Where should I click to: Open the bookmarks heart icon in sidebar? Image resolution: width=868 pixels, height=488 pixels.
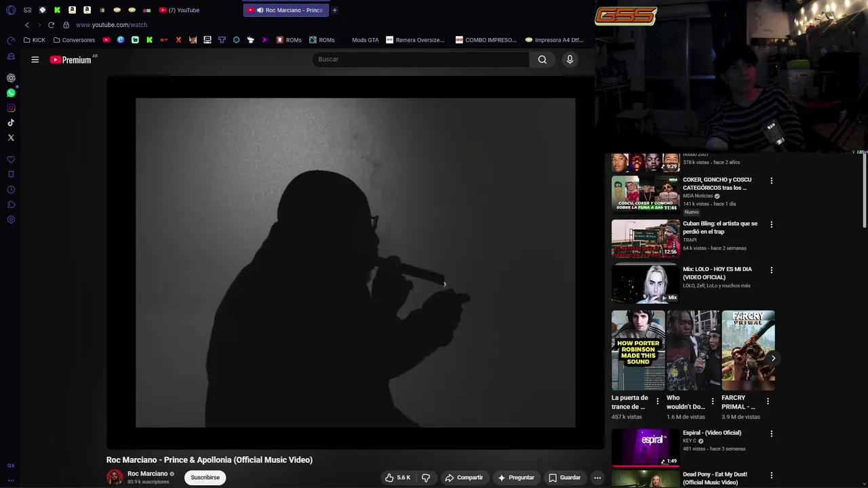click(x=11, y=160)
